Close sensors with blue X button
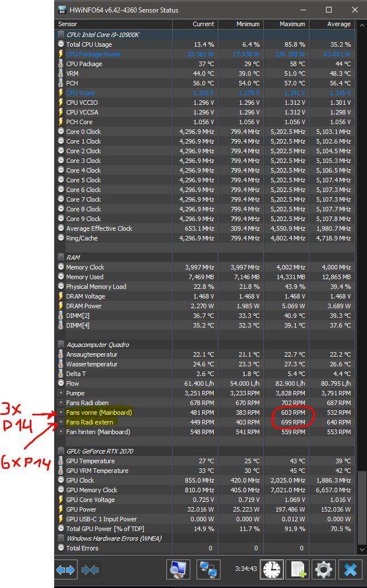Screen dimensions: 367x588 click(x=350, y=570)
